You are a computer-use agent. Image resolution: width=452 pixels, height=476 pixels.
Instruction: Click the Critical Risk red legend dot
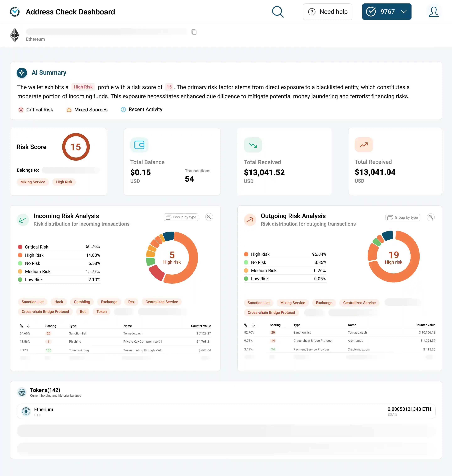20,247
